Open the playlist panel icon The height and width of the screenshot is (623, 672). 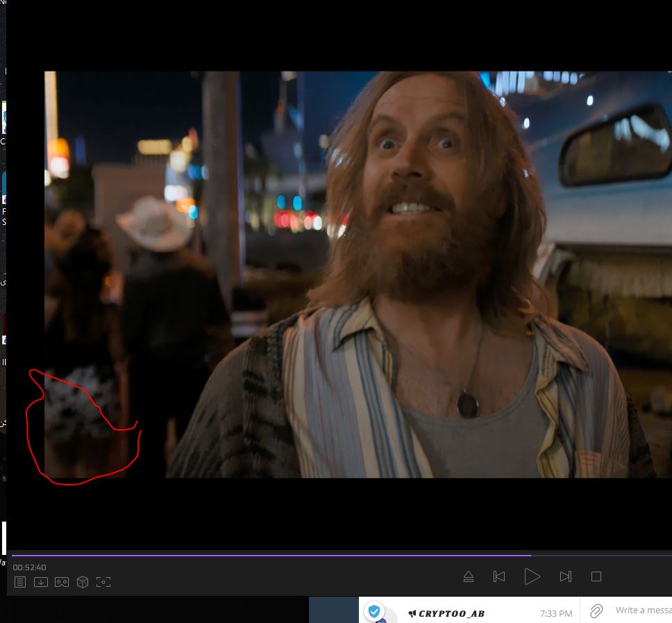pos(20,582)
